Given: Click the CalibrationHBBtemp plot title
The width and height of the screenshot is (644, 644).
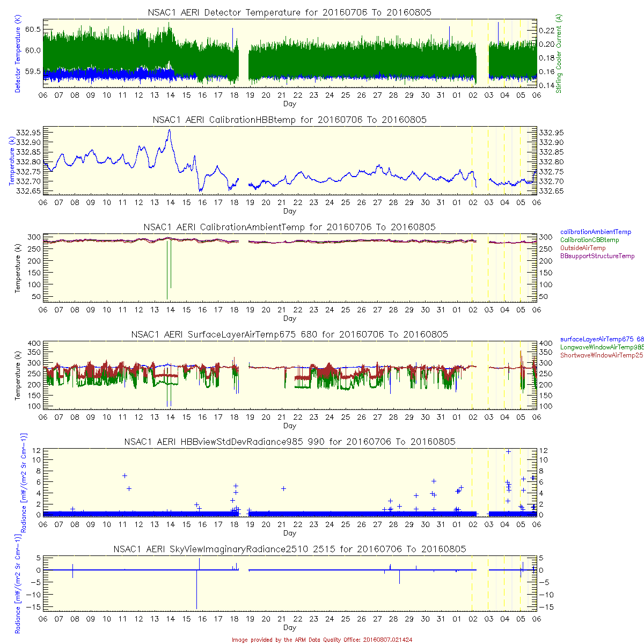Looking at the screenshot, I should [289, 120].
